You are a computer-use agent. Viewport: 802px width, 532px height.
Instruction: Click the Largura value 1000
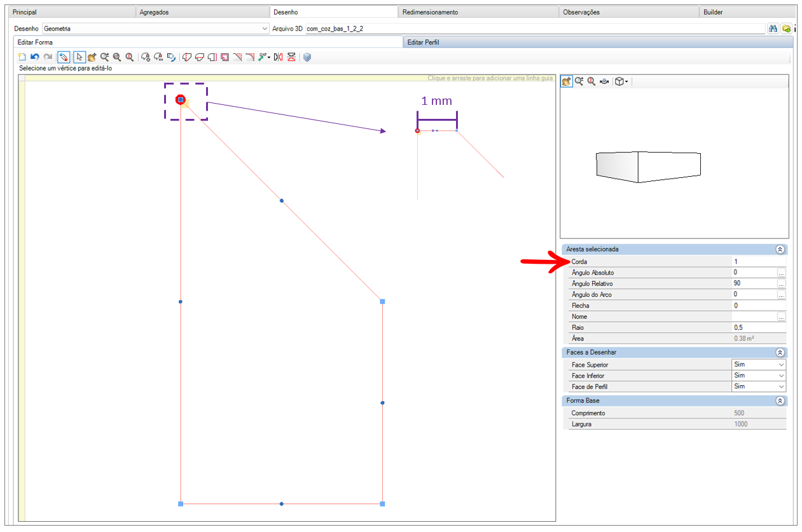741,424
